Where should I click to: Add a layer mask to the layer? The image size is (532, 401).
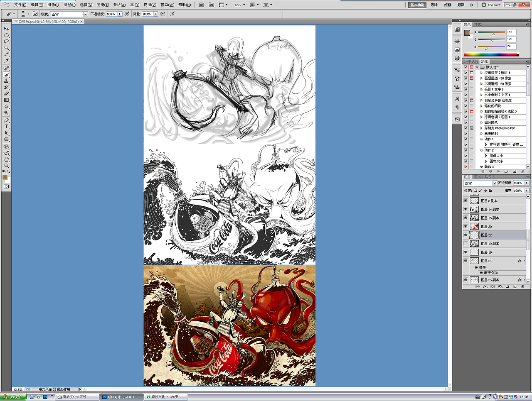(x=493, y=286)
